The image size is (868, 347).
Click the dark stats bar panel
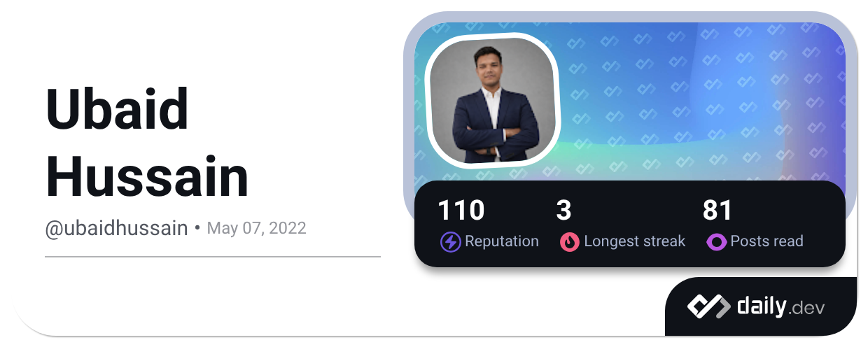(x=630, y=224)
